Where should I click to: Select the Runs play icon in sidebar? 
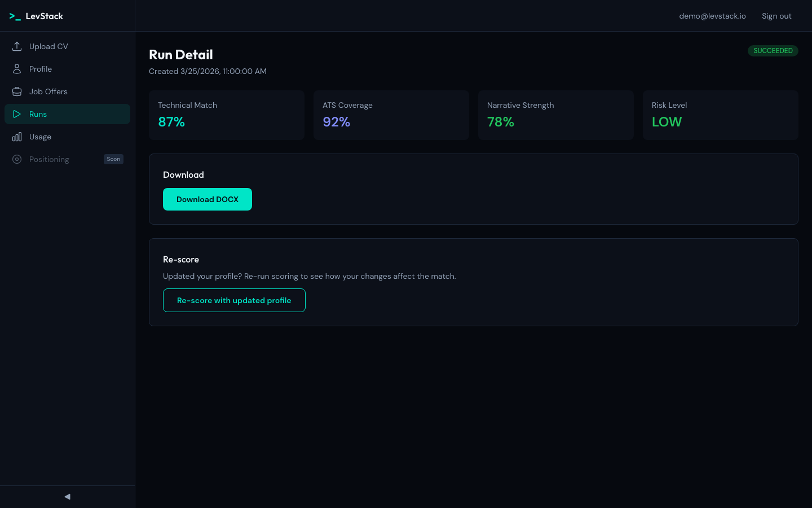(x=17, y=114)
